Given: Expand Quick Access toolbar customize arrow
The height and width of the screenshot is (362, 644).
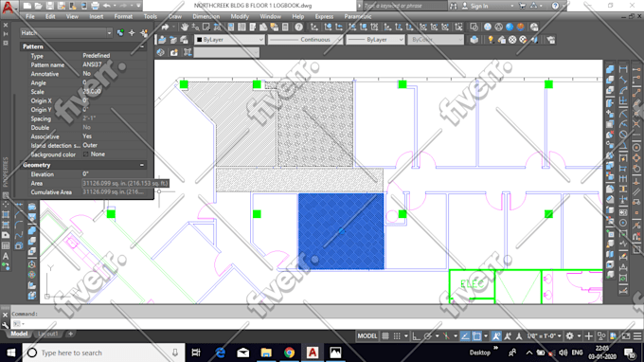Looking at the screenshot, I should click(x=138, y=6).
